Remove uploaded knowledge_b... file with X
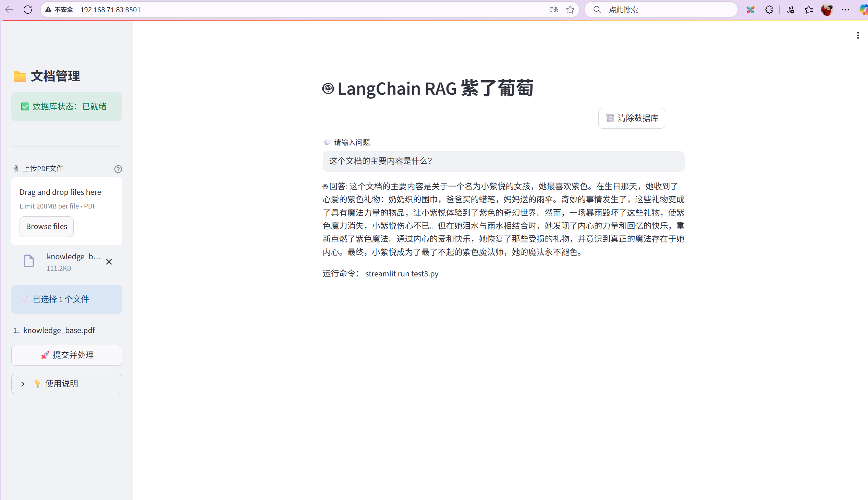868x500 pixels. point(109,262)
